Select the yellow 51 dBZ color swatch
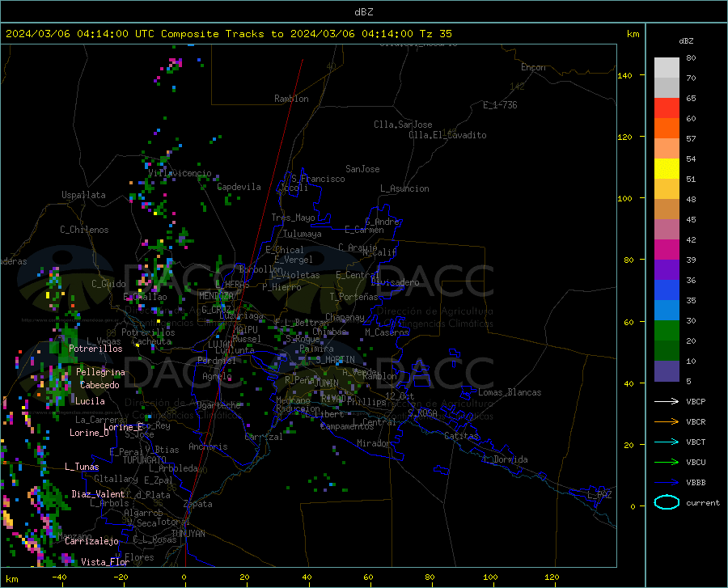The width and height of the screenshot is (728, 588). pos(667,169)
